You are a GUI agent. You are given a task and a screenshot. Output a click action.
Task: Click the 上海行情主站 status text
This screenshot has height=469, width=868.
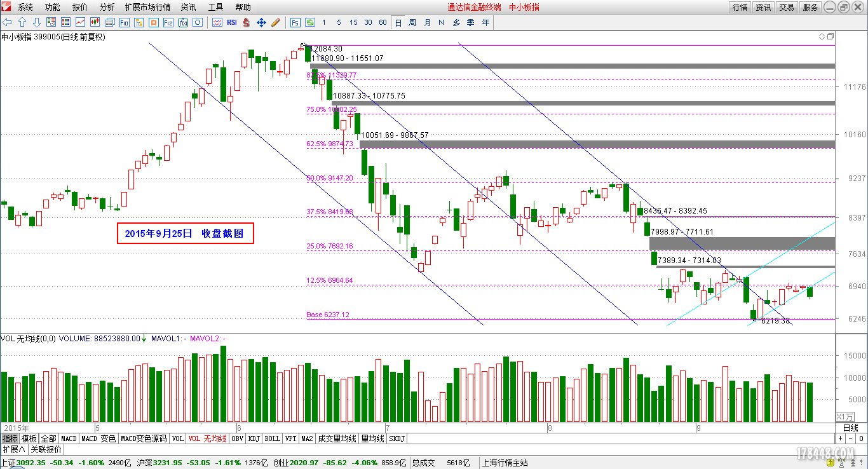click(x=505, y=463)
